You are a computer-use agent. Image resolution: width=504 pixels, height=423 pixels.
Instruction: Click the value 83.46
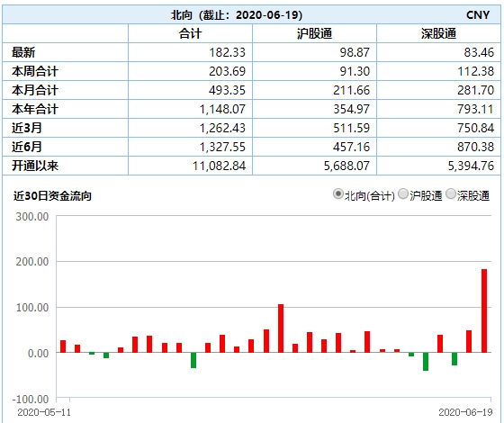[479, 52]
